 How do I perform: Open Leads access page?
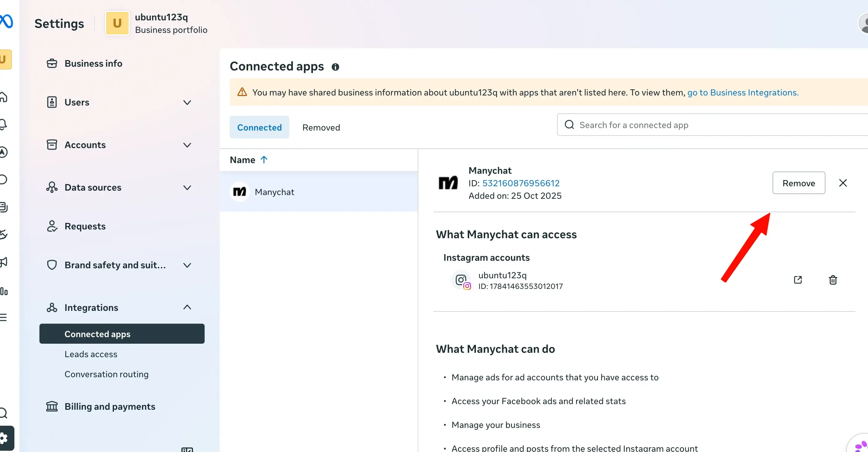click(91, 354)
